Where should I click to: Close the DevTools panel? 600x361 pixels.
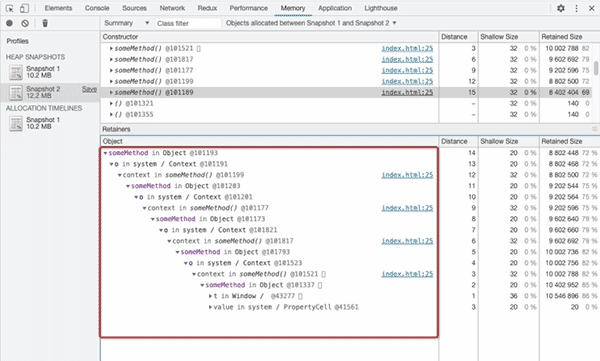pyautogui.click(x=591, y=8)
